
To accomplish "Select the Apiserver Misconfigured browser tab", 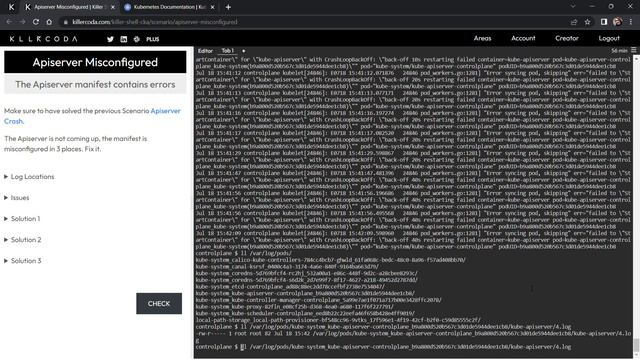I will click(x=69, y=7).
